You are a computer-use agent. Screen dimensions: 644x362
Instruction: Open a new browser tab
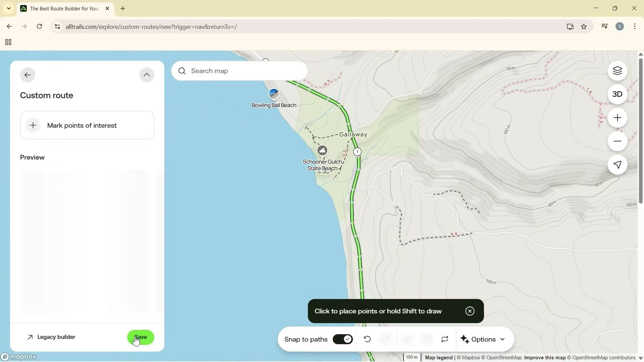122,8
